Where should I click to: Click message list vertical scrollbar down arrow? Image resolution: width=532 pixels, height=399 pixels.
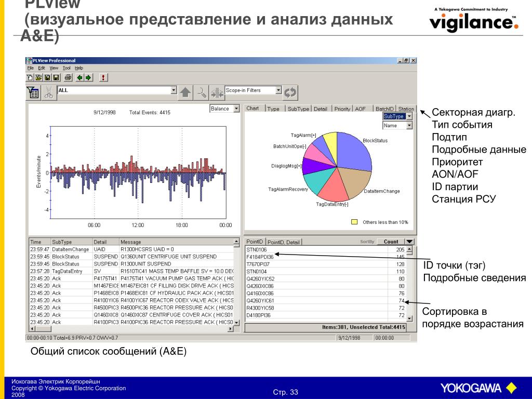click(236, 322)
